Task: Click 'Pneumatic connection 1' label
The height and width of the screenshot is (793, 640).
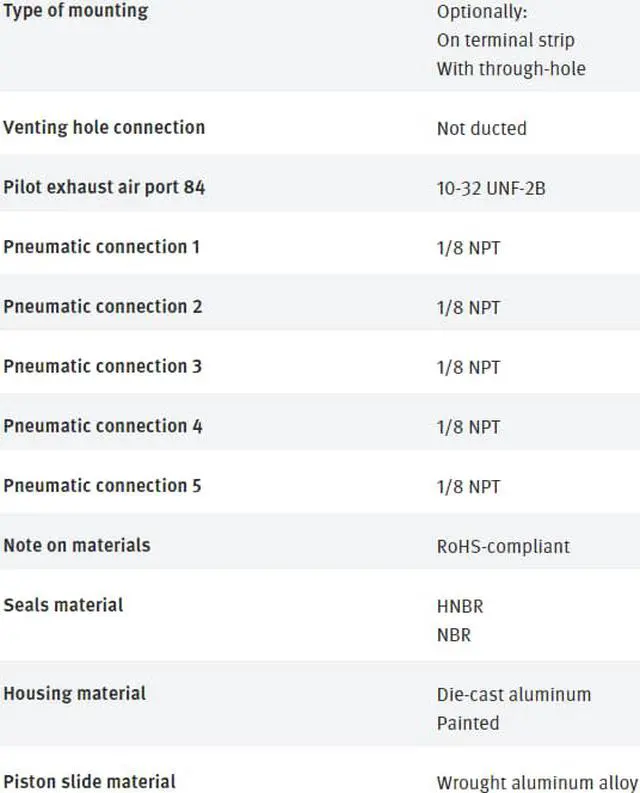Action: [x=102, y=247]
